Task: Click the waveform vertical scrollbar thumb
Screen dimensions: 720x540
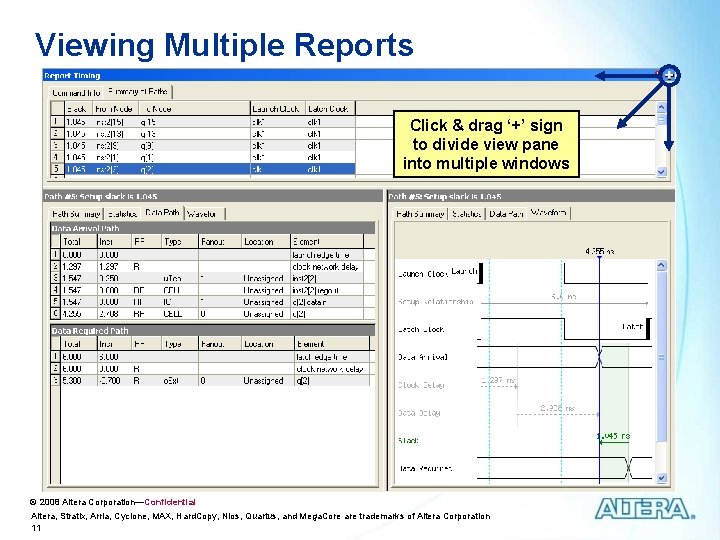Action: click(661, 356)
